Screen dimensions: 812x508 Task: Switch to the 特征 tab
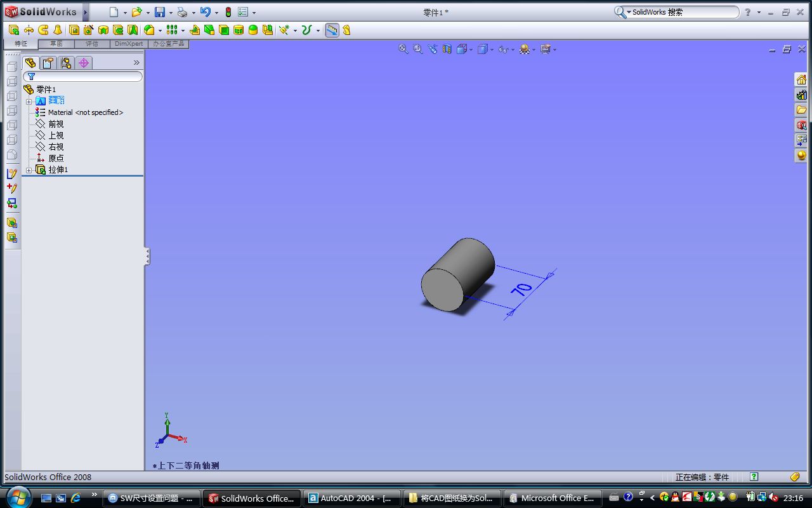coord(21,44)
